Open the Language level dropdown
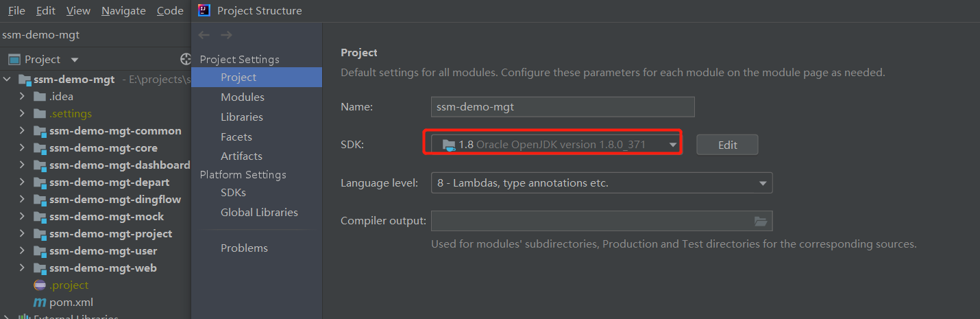980x319 pixels. pos(763,183)
